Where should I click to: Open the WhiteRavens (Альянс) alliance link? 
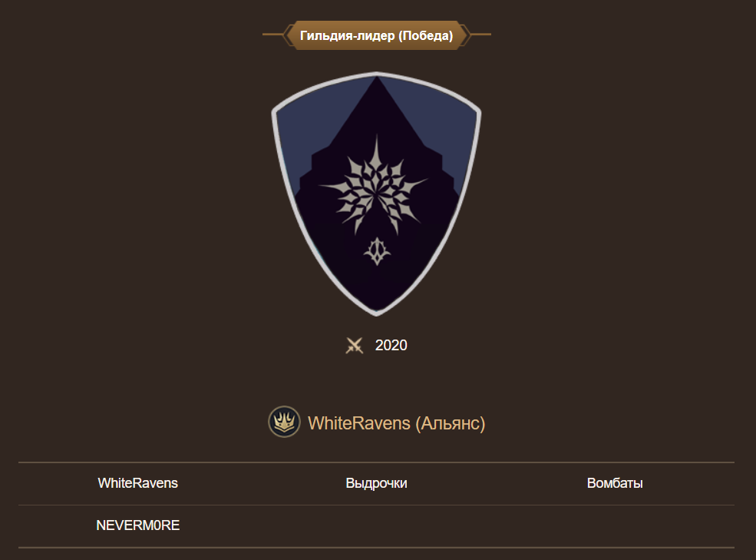[x=396, y=423]
